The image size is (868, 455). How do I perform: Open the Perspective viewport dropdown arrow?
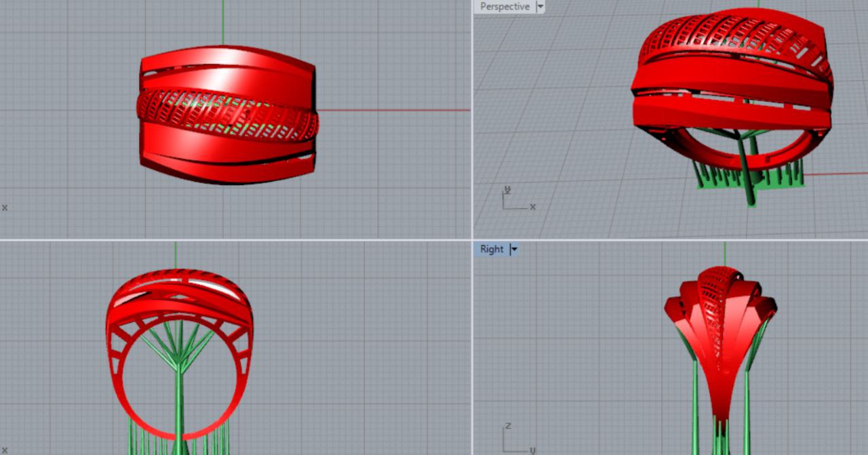tap(540, 7)
